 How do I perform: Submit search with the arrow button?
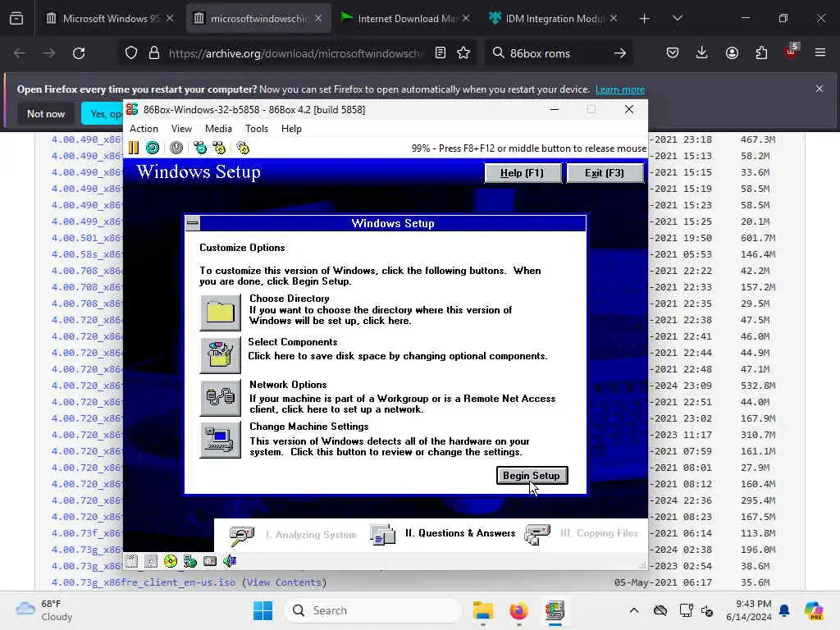tap(620, 52)
